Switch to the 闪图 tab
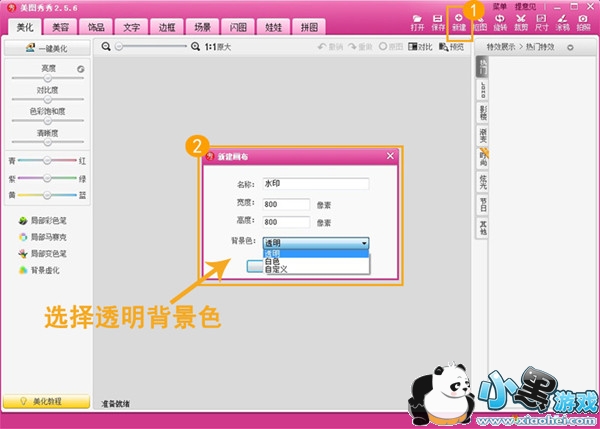 coord(238,27)
